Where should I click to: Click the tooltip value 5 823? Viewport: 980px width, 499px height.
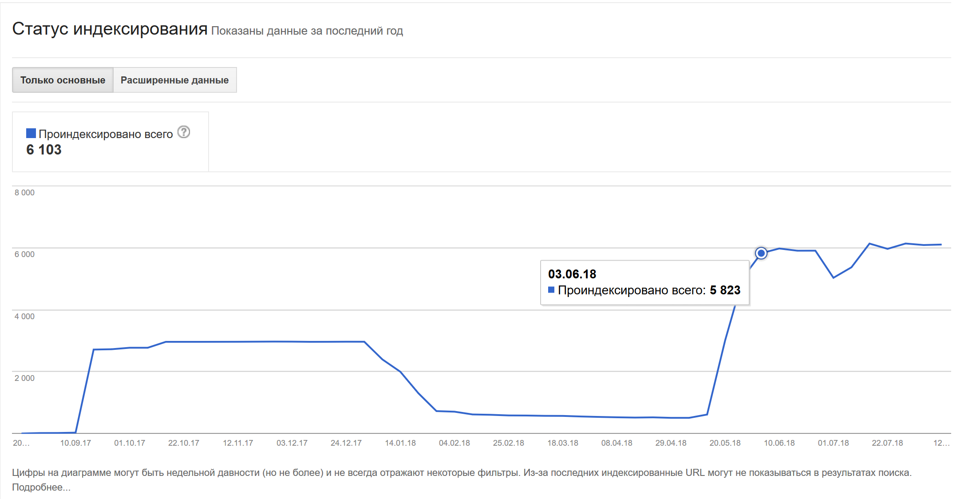pyautogui.click(x=725, y=290)
